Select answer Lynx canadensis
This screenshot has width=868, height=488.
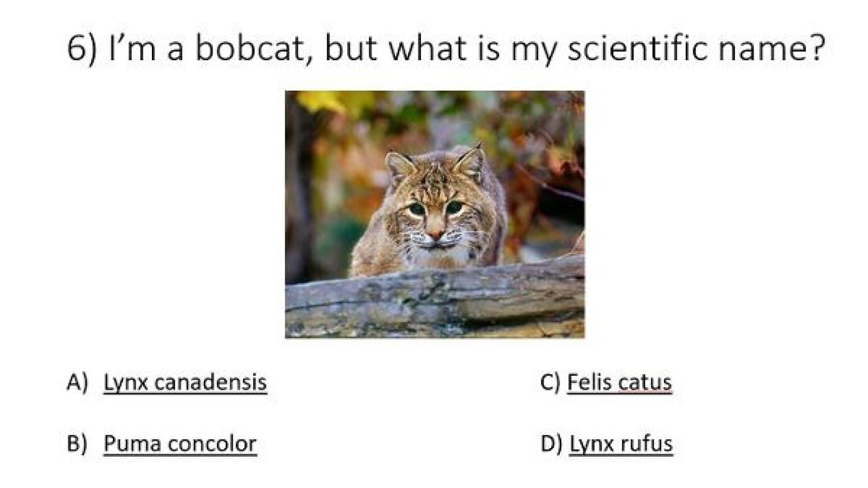[185, 382]
